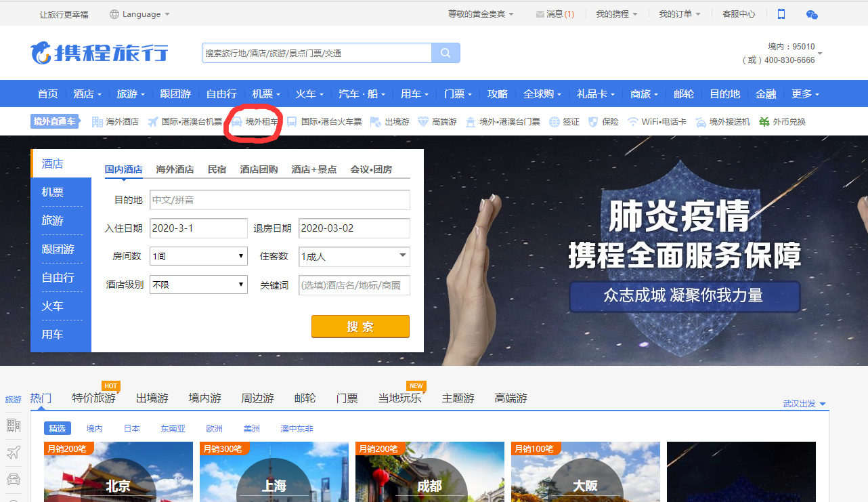Open the 北京 destination thumbnail
The height and width of the screenshot is (502, 868).
(118, 474)
